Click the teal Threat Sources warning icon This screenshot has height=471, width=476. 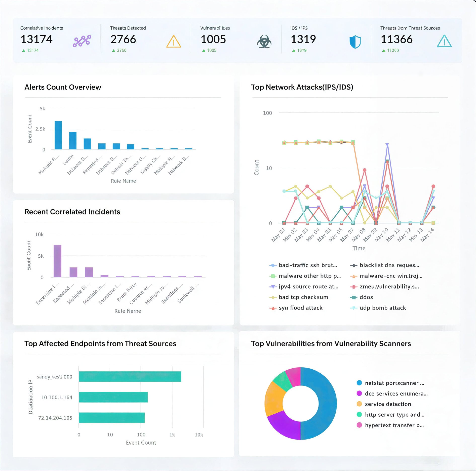444,42
